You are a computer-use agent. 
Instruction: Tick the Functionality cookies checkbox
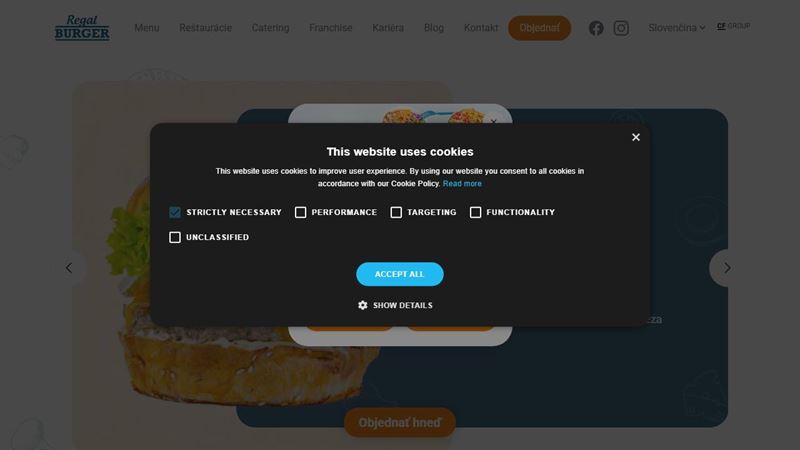(476, 212)
